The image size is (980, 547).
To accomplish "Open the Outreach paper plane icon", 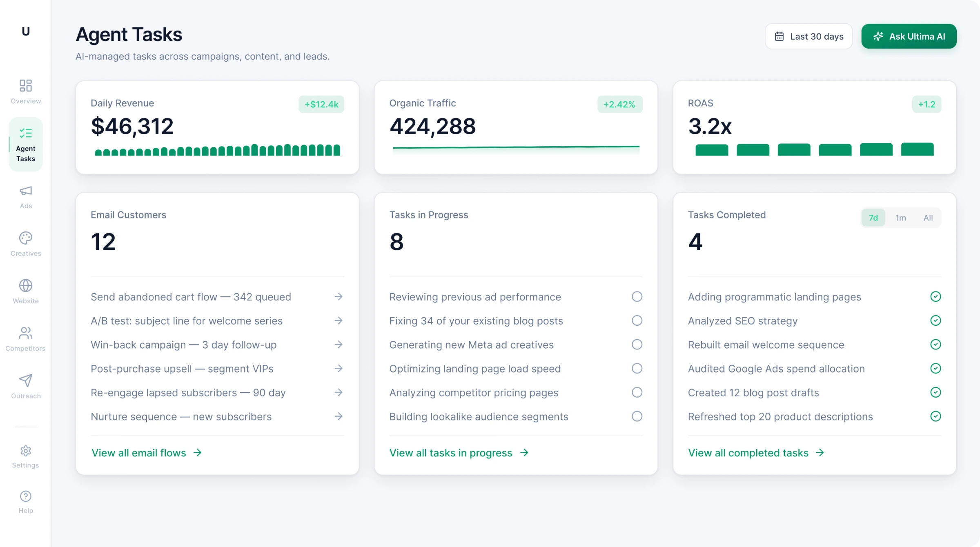I will coord(25,380).
